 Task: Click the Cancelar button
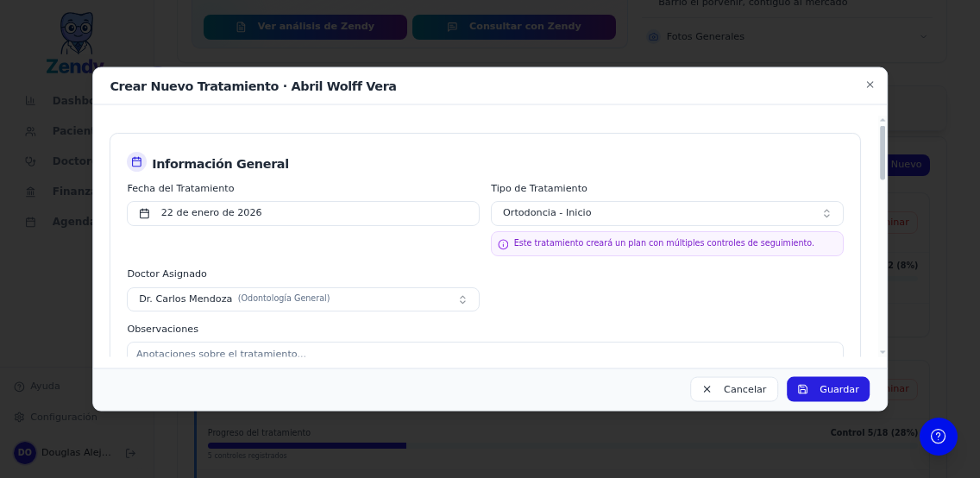point(734,389)
